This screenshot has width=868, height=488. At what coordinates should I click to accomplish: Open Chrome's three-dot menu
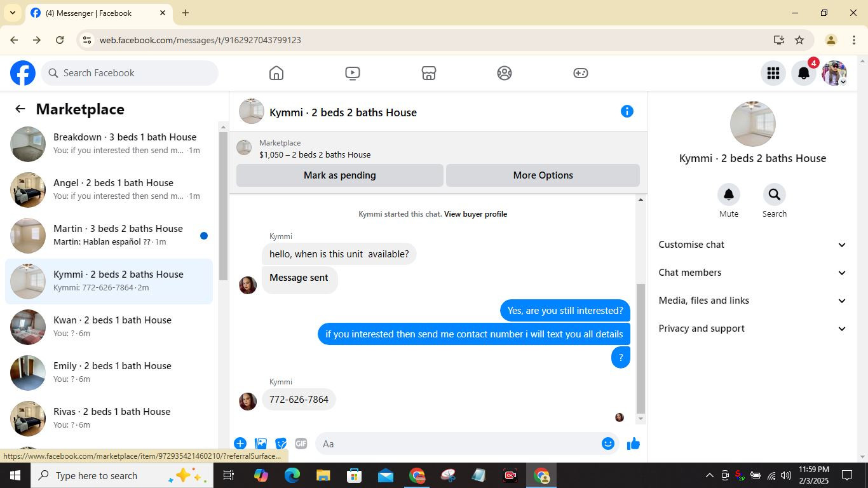[853, 40]
